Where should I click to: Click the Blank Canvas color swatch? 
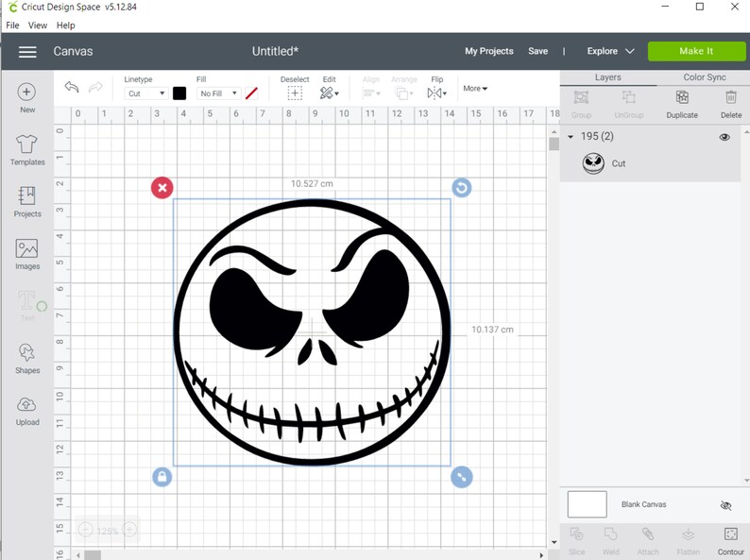[587, 504]
